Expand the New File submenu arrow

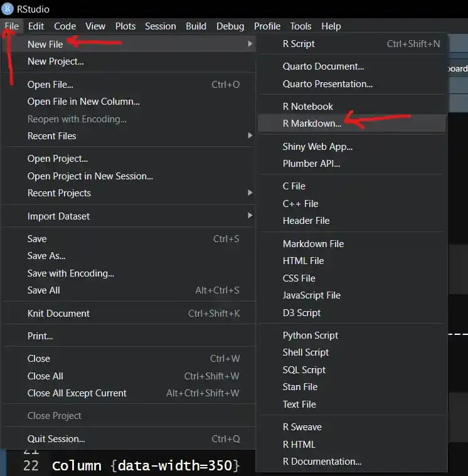(250, 44)
